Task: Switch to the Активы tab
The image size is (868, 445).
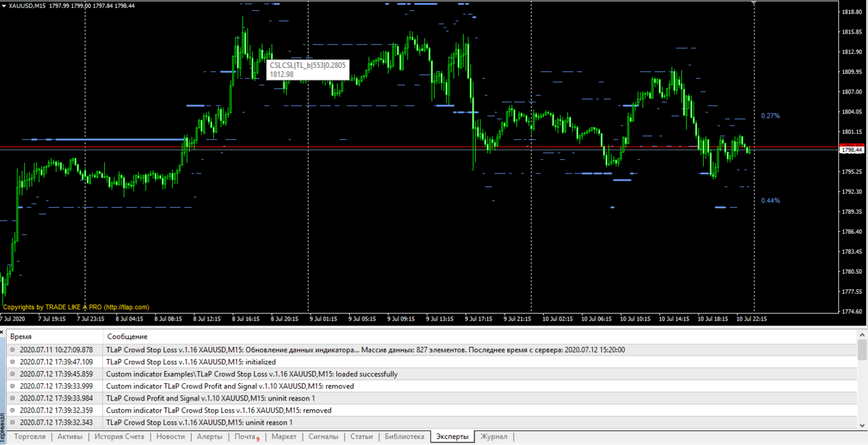Action: [x=70, y=437]
